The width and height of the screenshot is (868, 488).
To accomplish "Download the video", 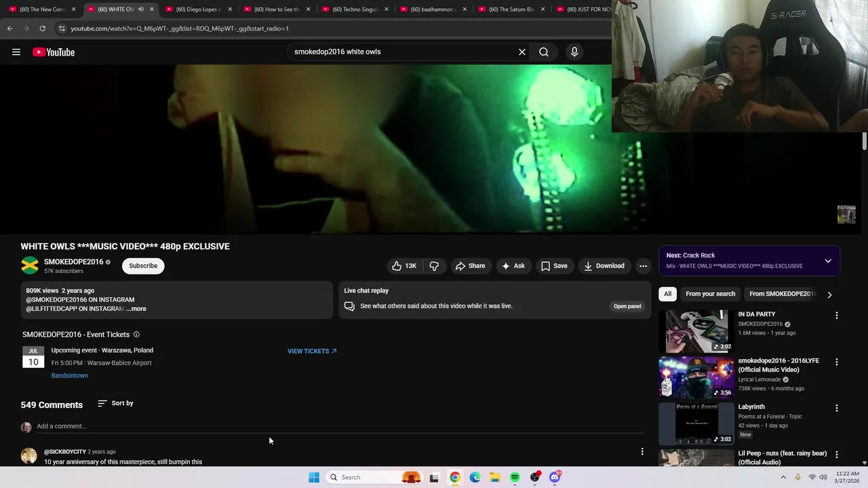I will [604, 266].
